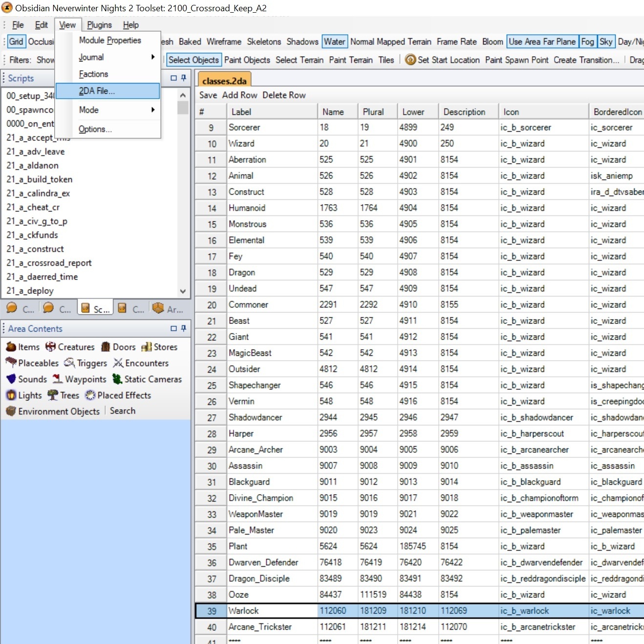Click Add Row button
This screenshot has width=644, height=644.
coord(239,95)
